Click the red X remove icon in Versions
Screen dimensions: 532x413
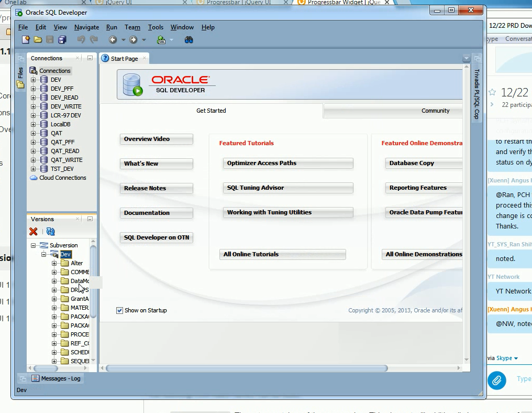34,232
